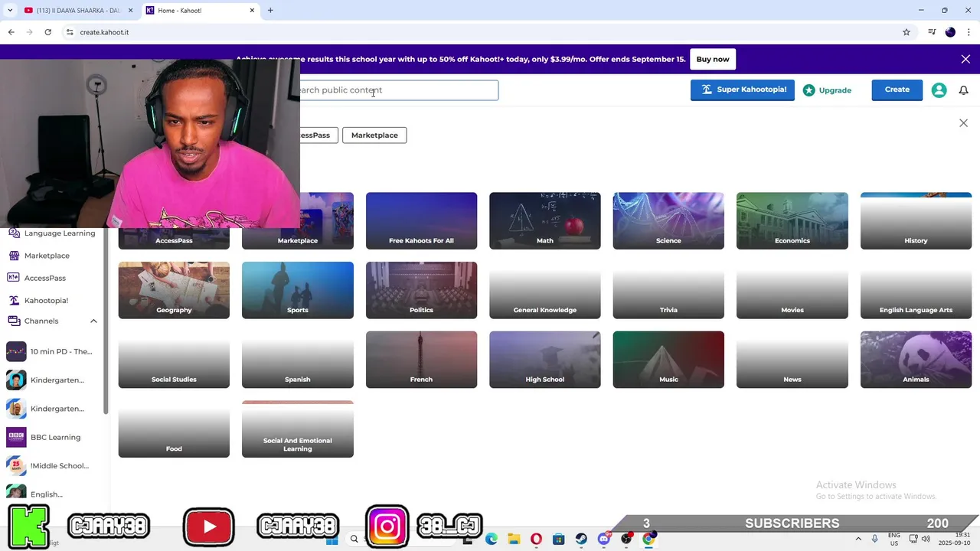
Task: Switch to the YouTube browser tab
Action: (x=79, y=11)
